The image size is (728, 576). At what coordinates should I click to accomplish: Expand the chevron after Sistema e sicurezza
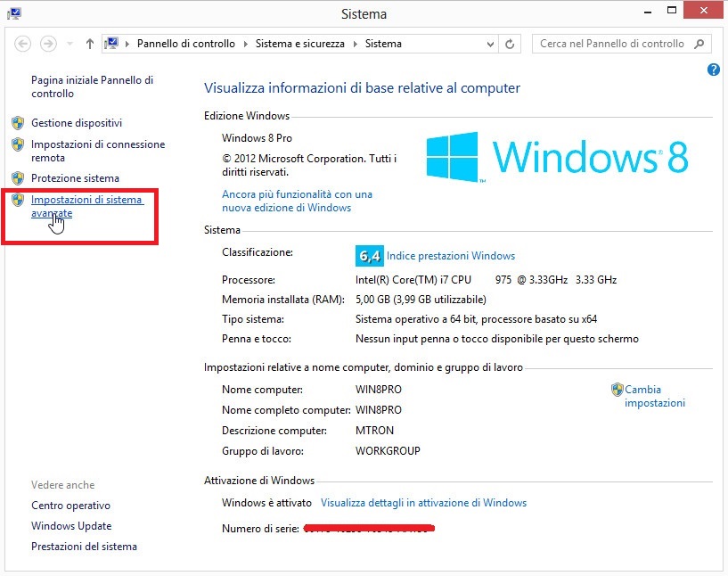tap(356, 44)
